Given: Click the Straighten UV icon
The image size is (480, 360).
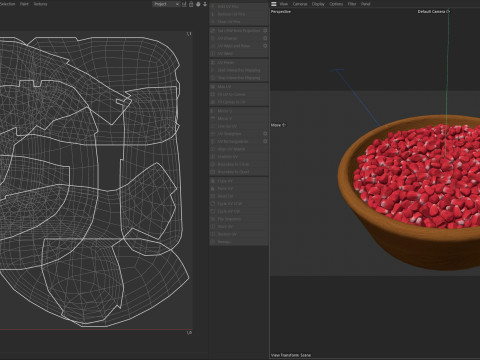Looking at the screenshot, I should point(213,157).
